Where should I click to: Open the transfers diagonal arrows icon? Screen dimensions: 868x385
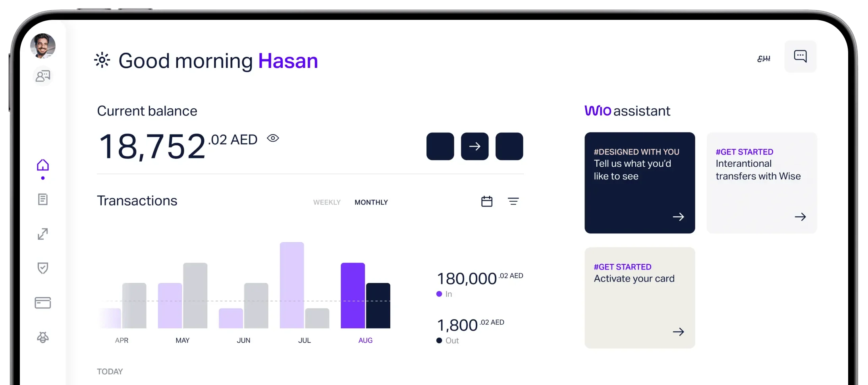43,234
